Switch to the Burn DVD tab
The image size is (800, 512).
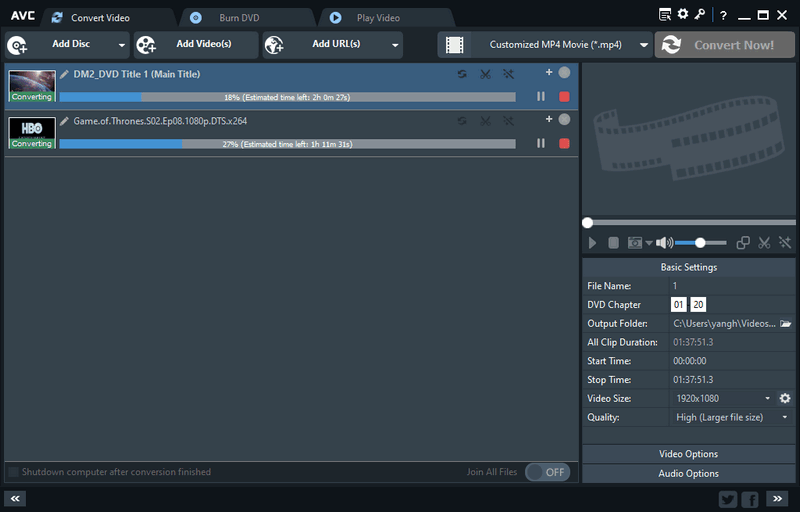(239, 18)
